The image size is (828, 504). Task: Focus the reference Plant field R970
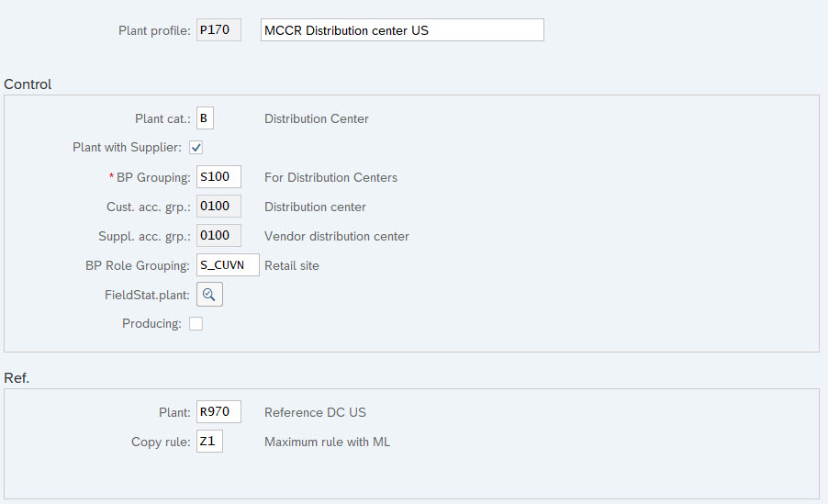click(218, 411)
